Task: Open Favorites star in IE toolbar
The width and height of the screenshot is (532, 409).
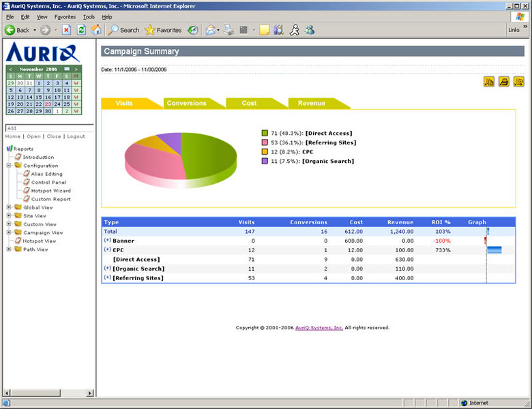Action: pos(163,30)
